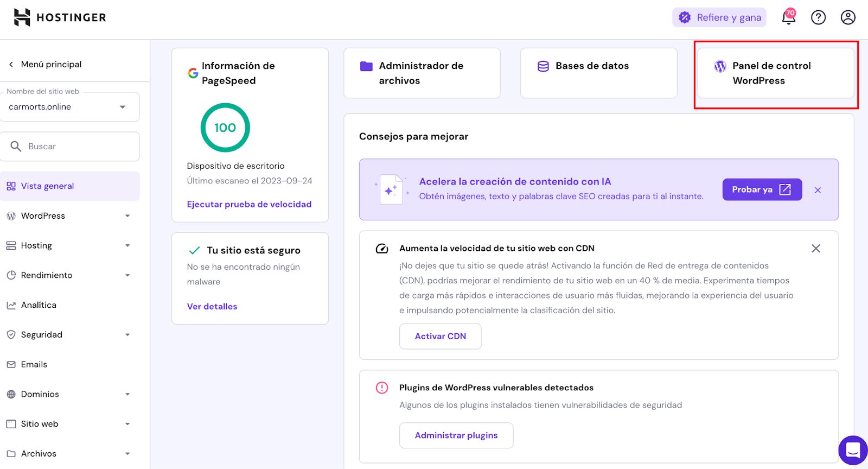Click the speedometer icon of CDN tip
868x469 pixels.
(x=382, y=249)
